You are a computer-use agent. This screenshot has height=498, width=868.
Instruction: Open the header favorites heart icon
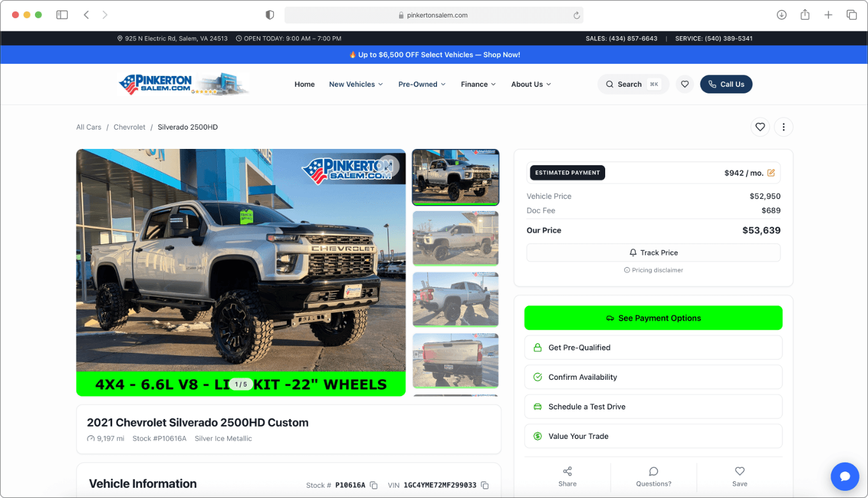pos(685,84)
